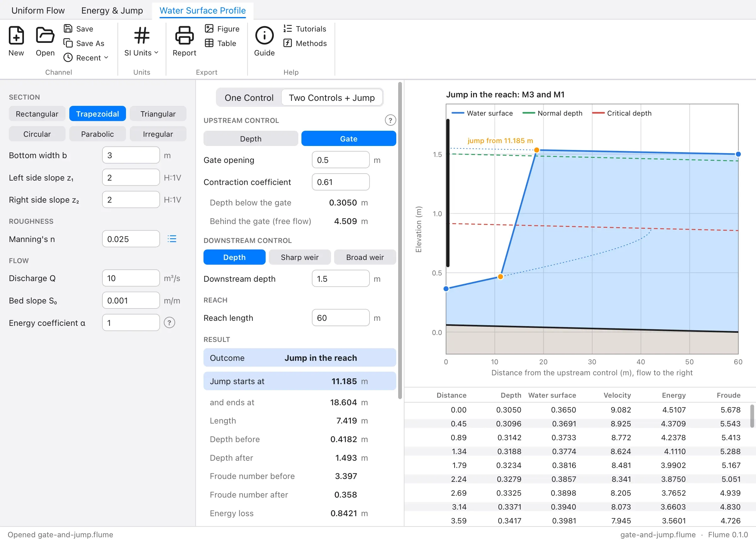
Task: Expand the Recent files dropdown
Action: (x=86, y=58)
